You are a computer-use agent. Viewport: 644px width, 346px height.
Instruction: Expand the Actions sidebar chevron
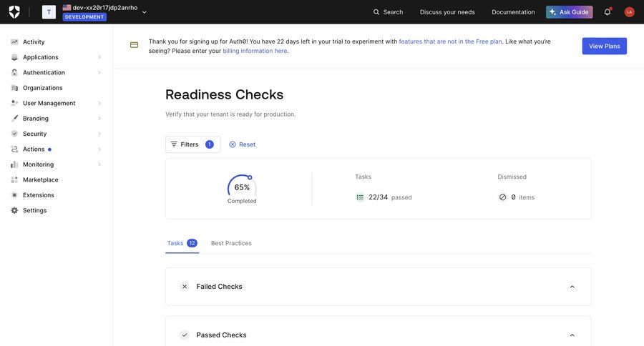tap(99, 149)
